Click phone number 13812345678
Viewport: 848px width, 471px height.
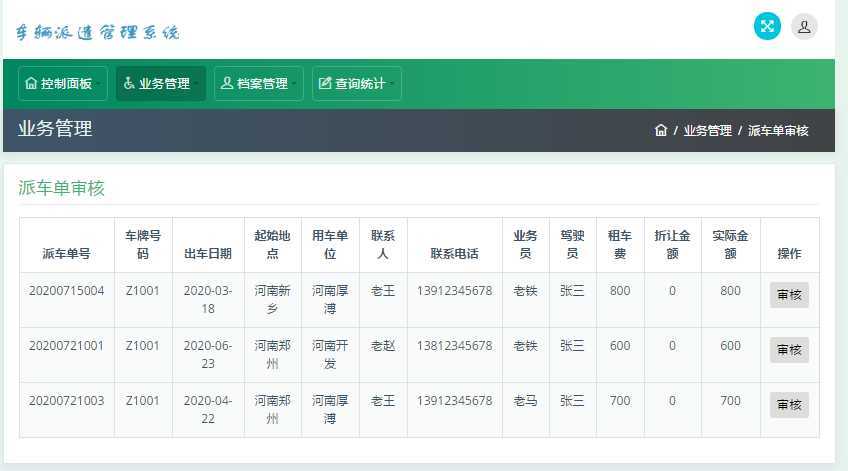(454, 346)
